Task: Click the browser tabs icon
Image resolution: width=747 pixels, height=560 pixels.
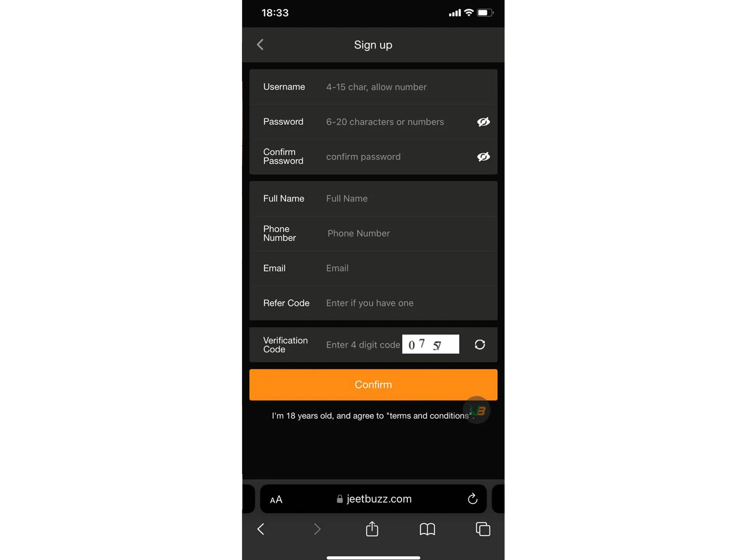Action: (x=484, y=528)
